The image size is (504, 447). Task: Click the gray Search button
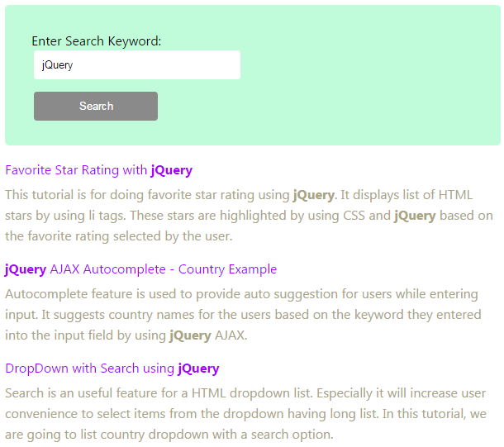pyautogui.click(x=96, y=106)
